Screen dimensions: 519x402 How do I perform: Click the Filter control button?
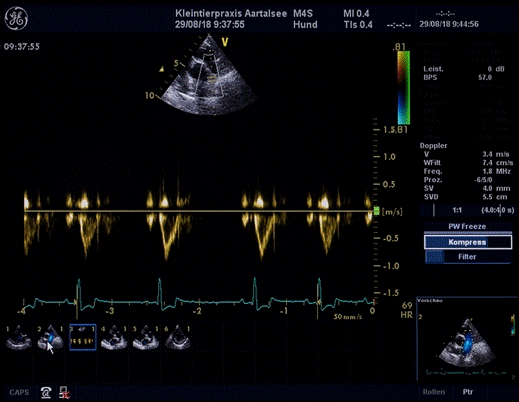pos(468,257)
